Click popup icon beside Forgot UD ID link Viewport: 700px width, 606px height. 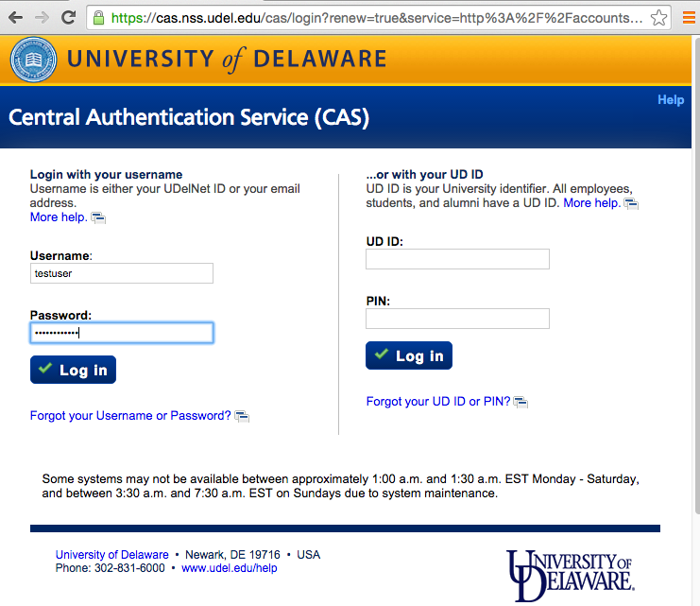click(521, 402)
